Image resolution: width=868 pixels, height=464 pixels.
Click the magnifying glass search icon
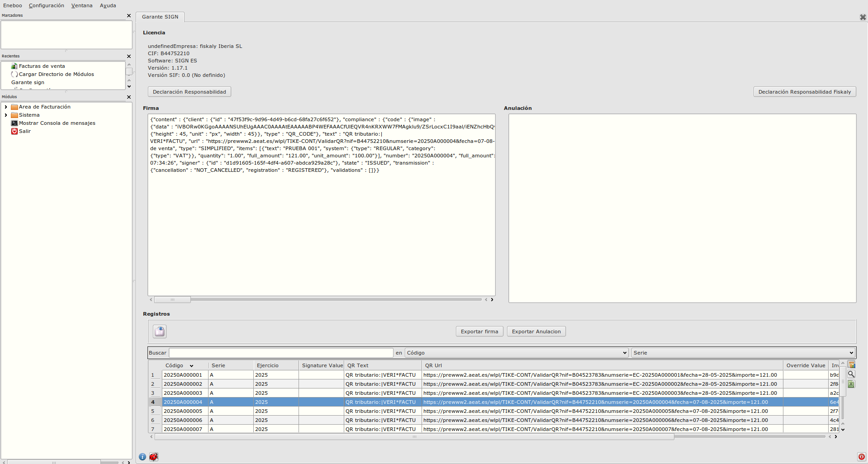851,374
